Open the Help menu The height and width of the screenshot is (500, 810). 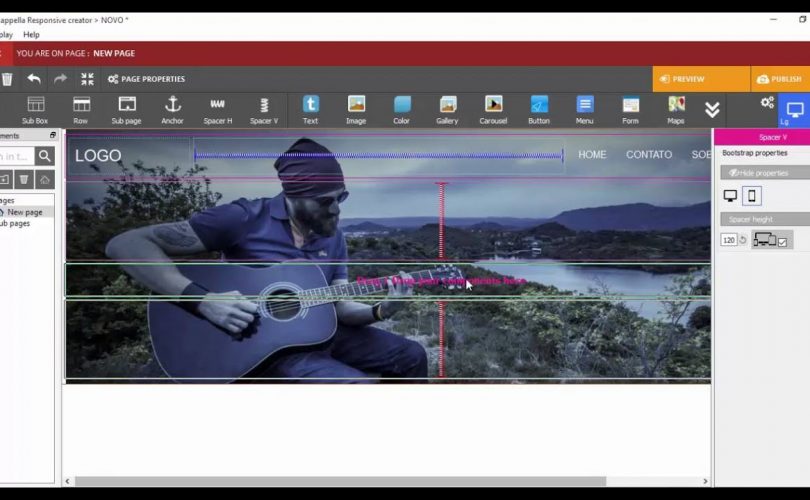click(31, 34)
